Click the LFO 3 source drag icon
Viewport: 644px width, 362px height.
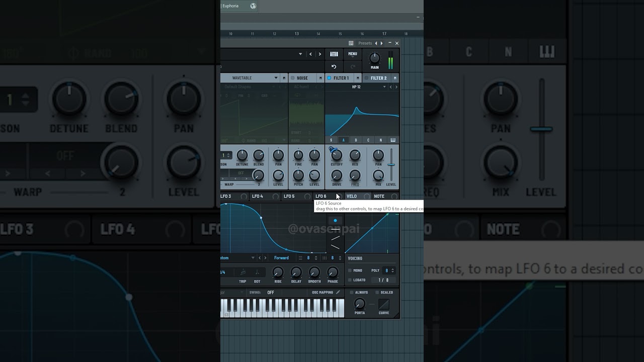pyautogui.click(x=244, y=197)
